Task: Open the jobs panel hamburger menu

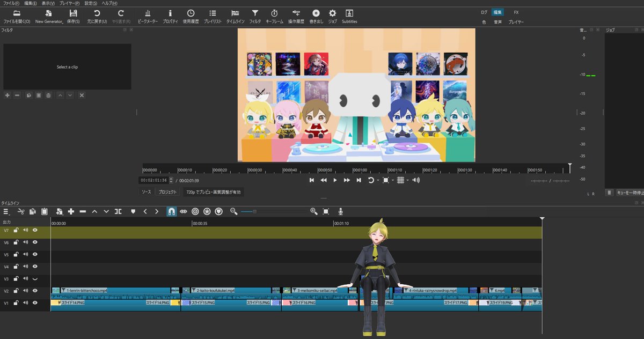Action: coord(609,193)
